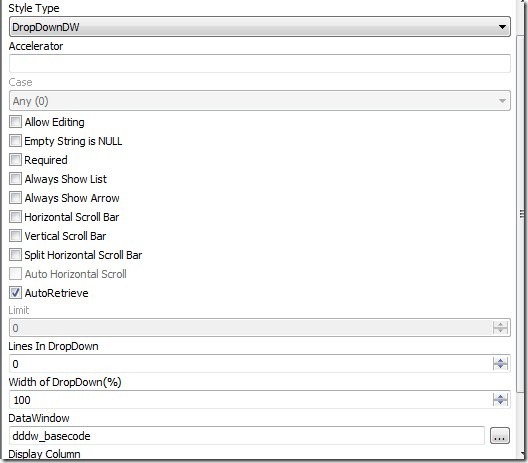The height and width of the screenshot is (463, 528).
Task: Enable the Allow Editing checkbox
Action: tap(15, 122)
